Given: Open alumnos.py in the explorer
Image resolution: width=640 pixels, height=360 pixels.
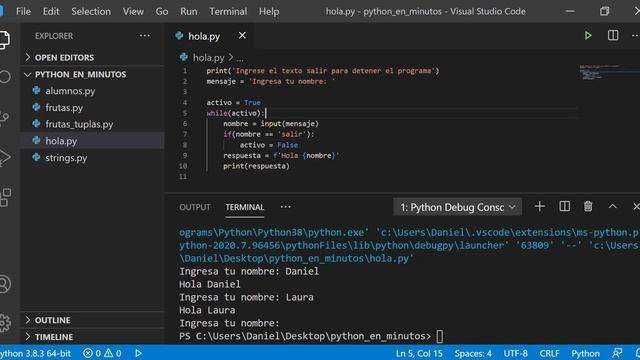Looking at the screenshot, I should 93,91.
